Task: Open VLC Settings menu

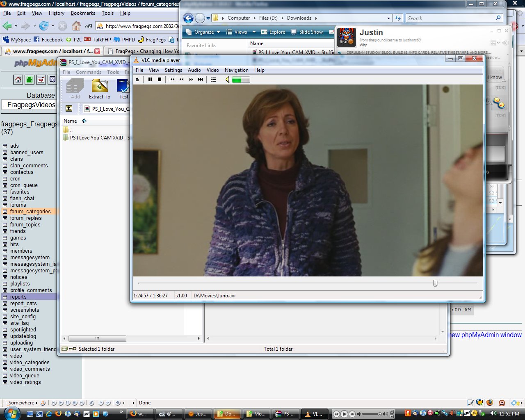Action: tap(173, 70)
